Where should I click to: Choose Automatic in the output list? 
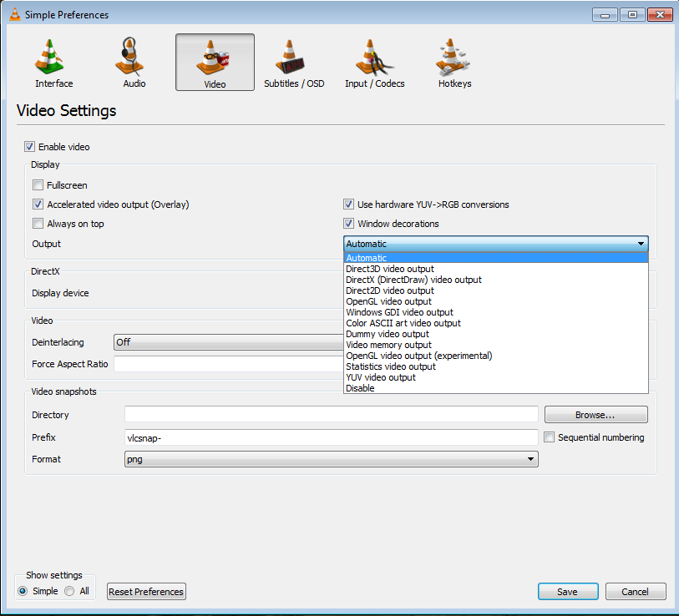point(496,258)
